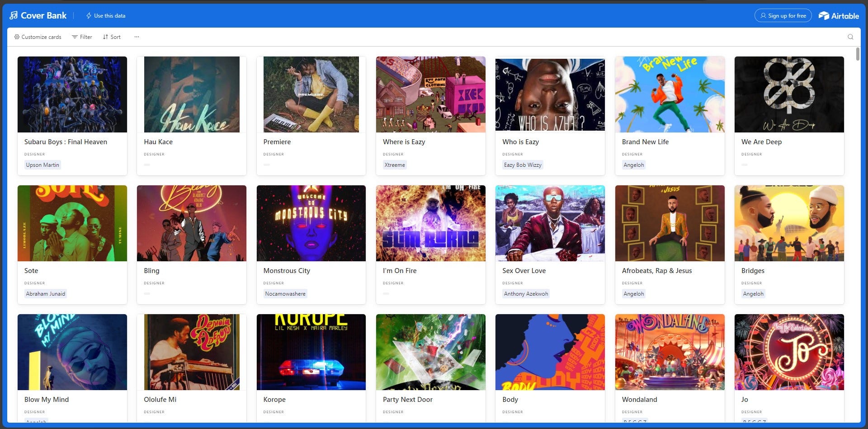
Task: Open We Are Deep cover thumbnail
Action: (789, 94)
